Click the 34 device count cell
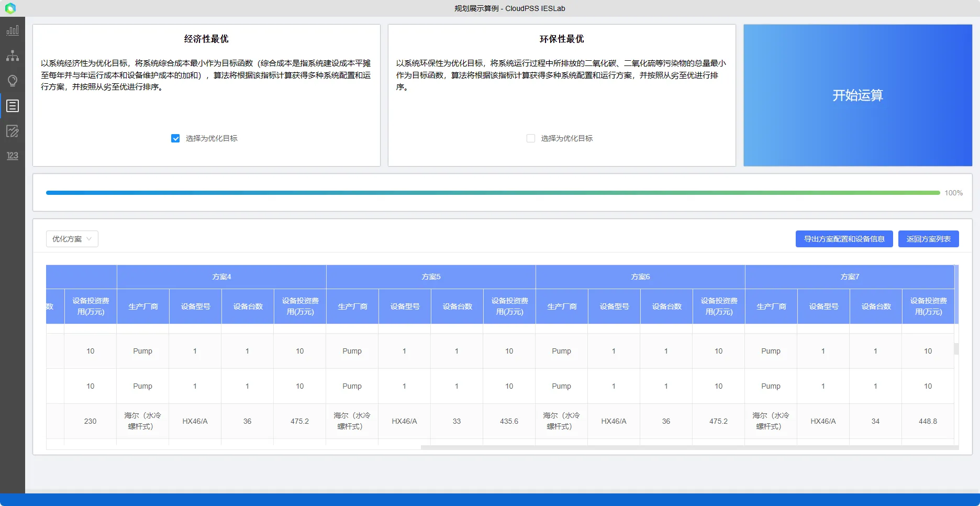Image resolution: width=980 pixels, height=506 pixels. [875, 421]
